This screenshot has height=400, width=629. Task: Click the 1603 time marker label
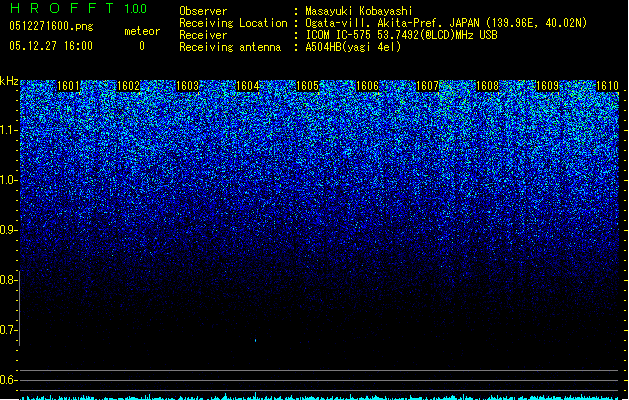tap(188, 86)
